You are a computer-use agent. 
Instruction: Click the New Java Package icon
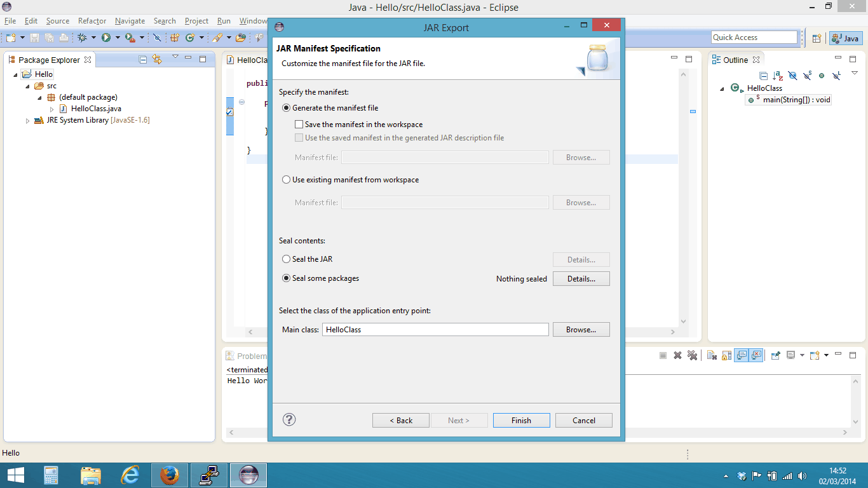coord(174,37)
